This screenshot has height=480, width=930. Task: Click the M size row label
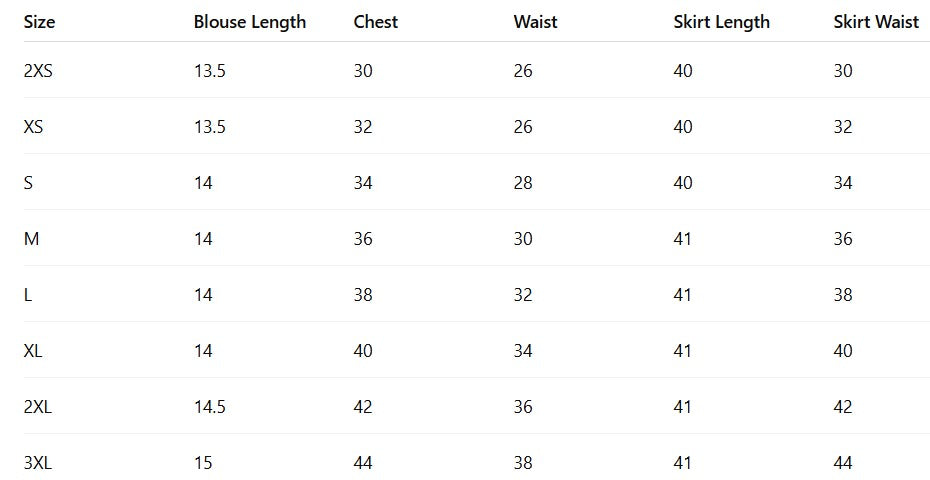30,239
